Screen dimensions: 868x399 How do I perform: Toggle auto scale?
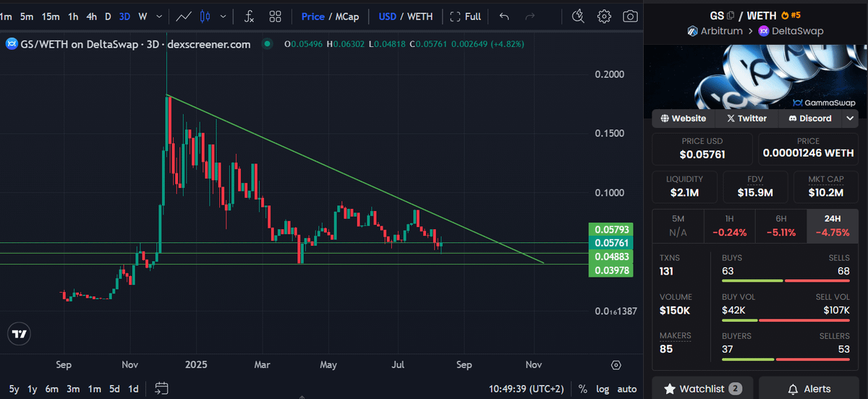[x=626, y=389]
